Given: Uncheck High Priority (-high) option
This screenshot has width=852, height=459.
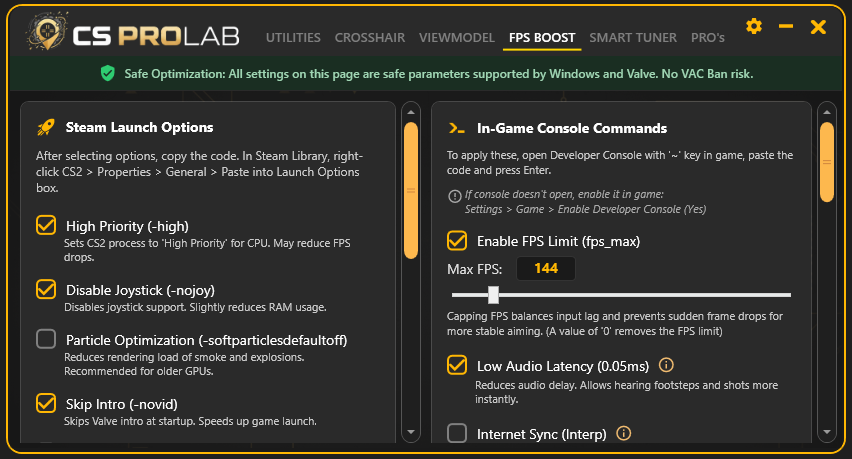Looking at the screenshot, I should click(46, 225).
